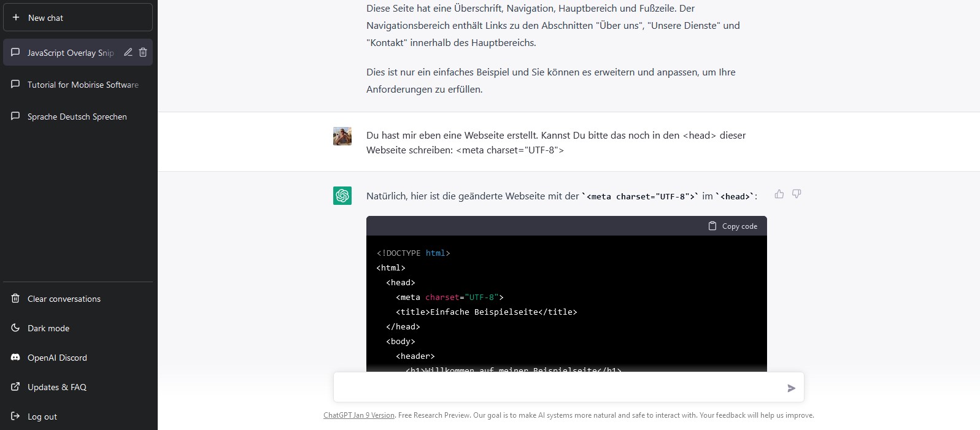Click the trash icon to delete JavaScript Overlay chat
The width and height of the screenshot is (980, 430).
pyautogui.click(x=143, y=52)
